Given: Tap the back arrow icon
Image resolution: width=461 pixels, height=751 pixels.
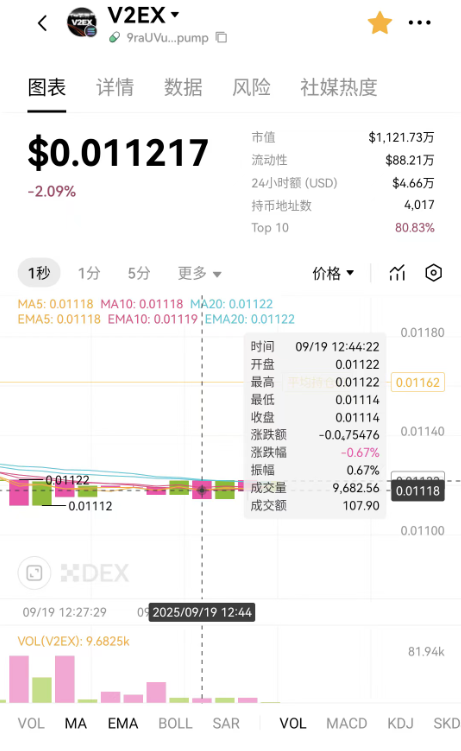Looking at the screenshot, I should pyautogui.click(x=43, y=23).
